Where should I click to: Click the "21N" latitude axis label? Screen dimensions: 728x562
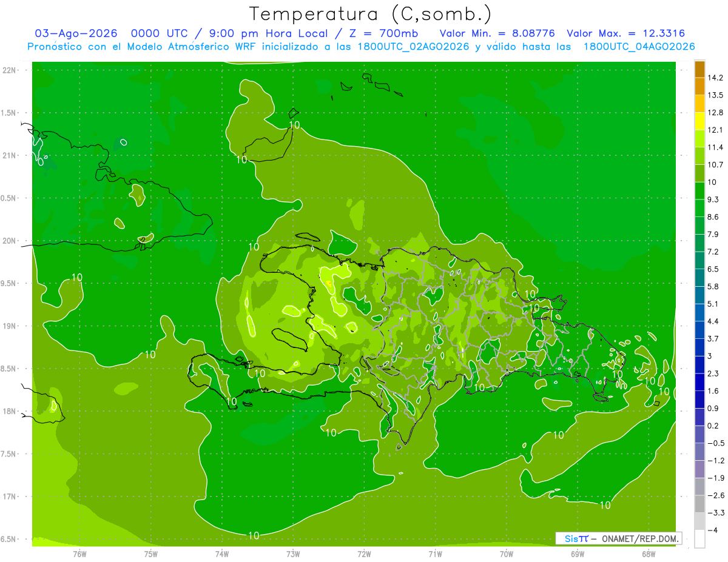pyautogui.click(x=10, y=155)
